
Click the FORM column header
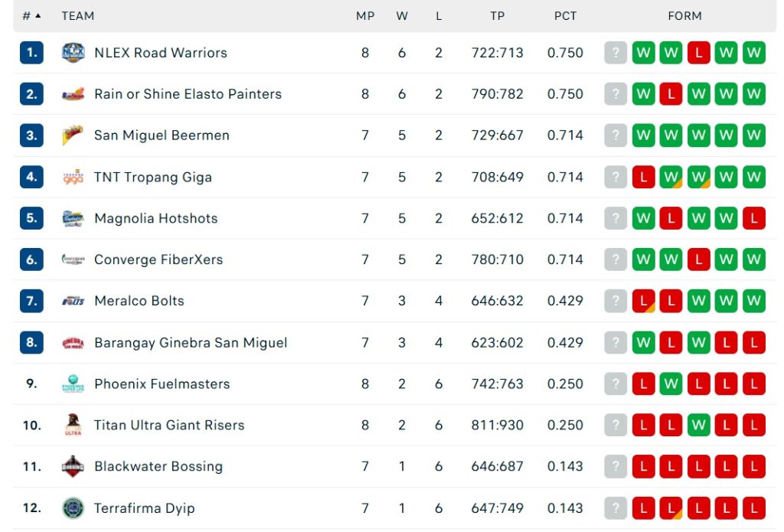(684, 15)
